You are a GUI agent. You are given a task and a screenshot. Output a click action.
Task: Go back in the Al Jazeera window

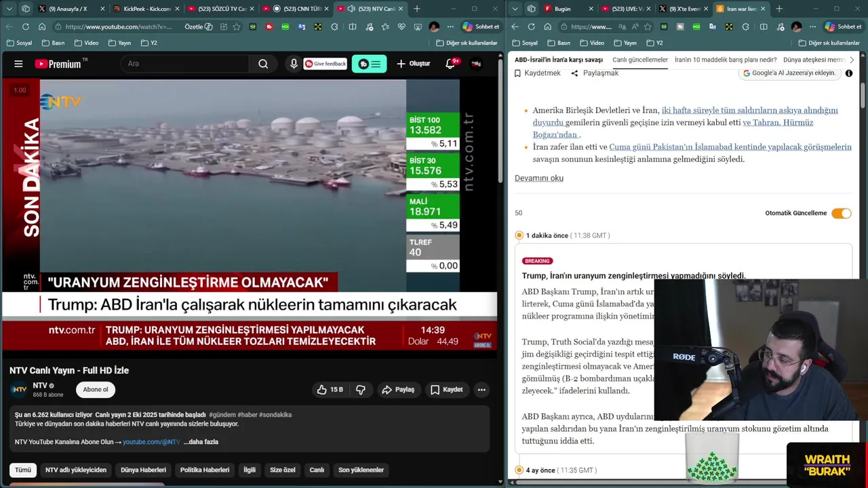coord(515,26)
